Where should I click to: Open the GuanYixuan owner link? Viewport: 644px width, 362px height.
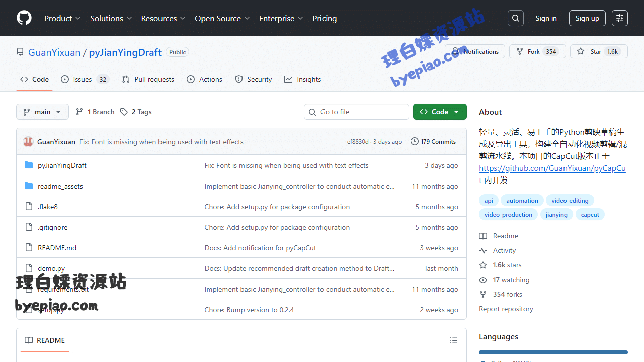(x=54, y=52)
